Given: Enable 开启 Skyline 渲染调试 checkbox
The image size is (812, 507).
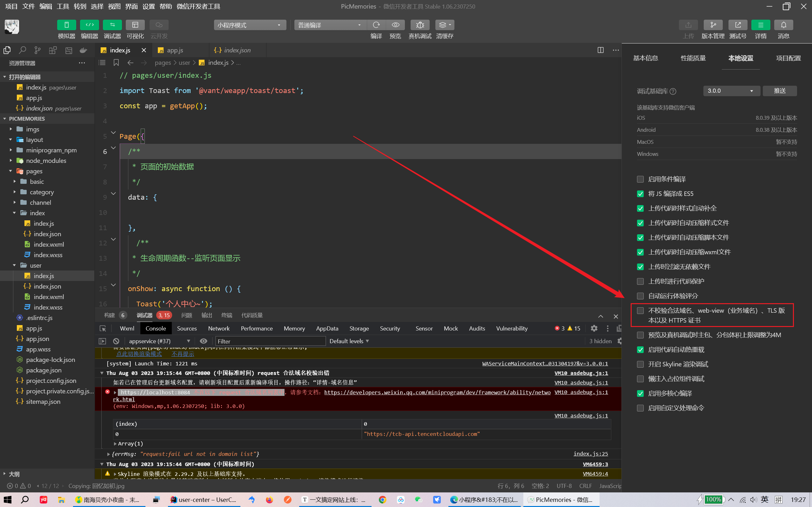Looking at the screenshot, I should [x=640, y=364].
